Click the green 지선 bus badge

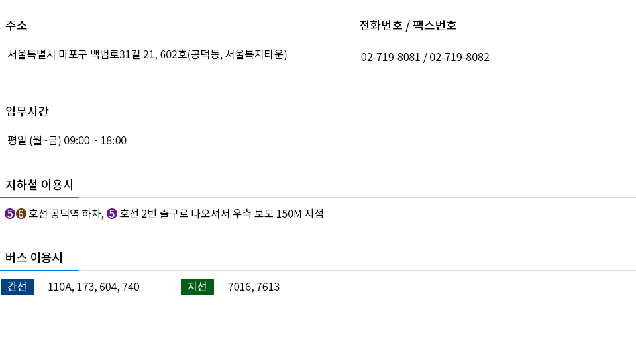(x=197, y=287)
